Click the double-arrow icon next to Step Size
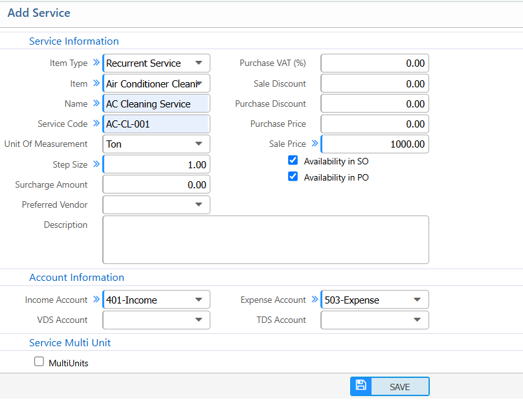This screenshot has height=420, width=523. [x=96, y=164]
